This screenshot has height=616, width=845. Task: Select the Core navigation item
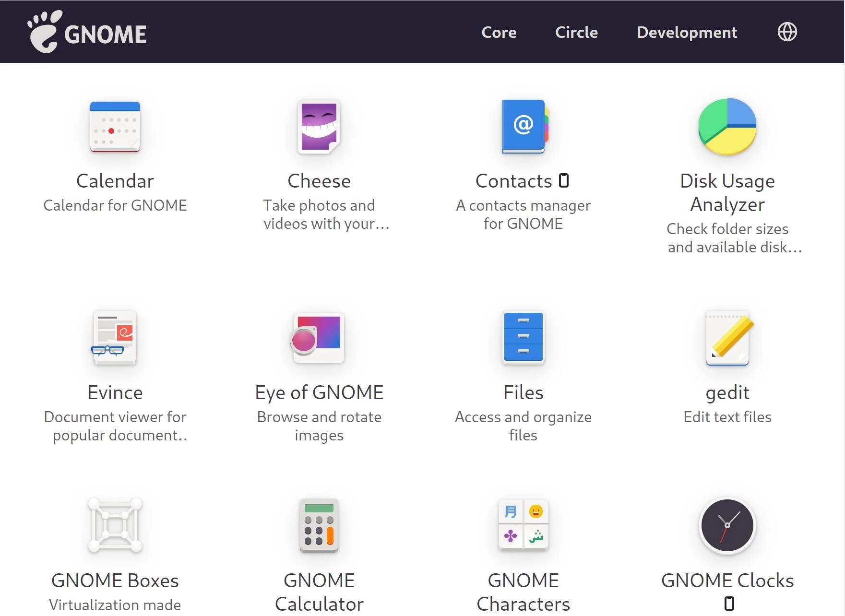pos(499,32)
